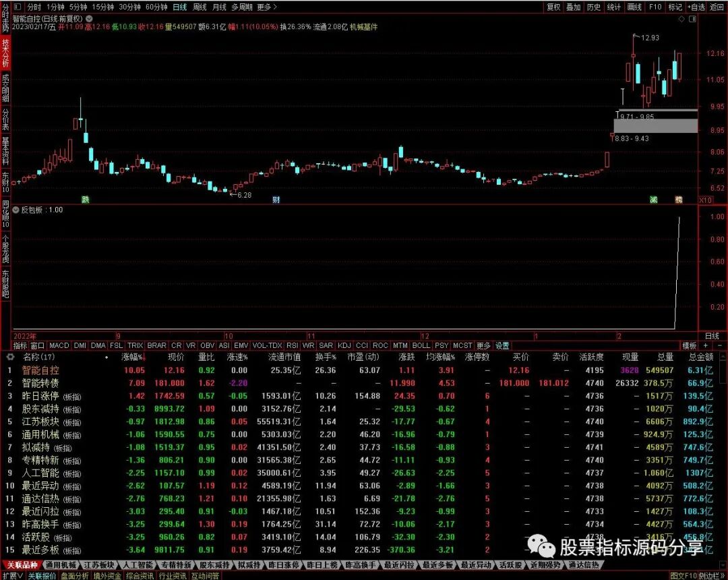Switch to the MACD indicator
Screen dimensions: 728x580
tap(59, 345)
